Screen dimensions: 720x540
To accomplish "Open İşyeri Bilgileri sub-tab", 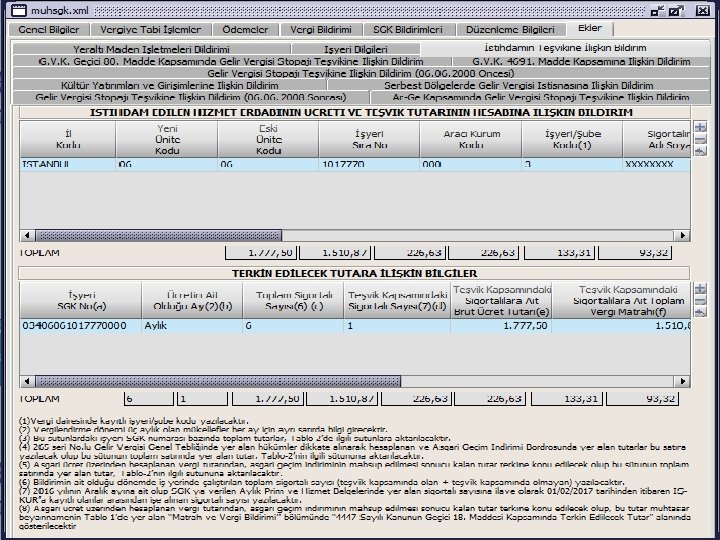I will (x=355, y=49).
